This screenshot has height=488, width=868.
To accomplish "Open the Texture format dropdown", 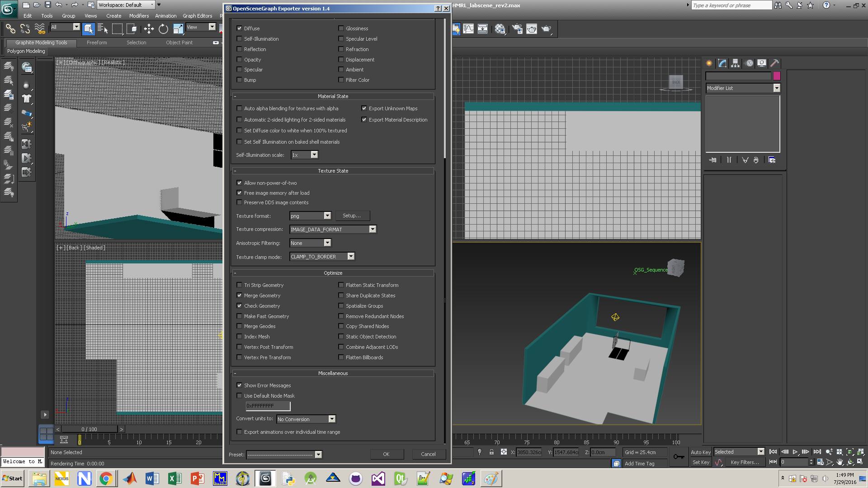I will pyautogui.click(x=327, y=216).
